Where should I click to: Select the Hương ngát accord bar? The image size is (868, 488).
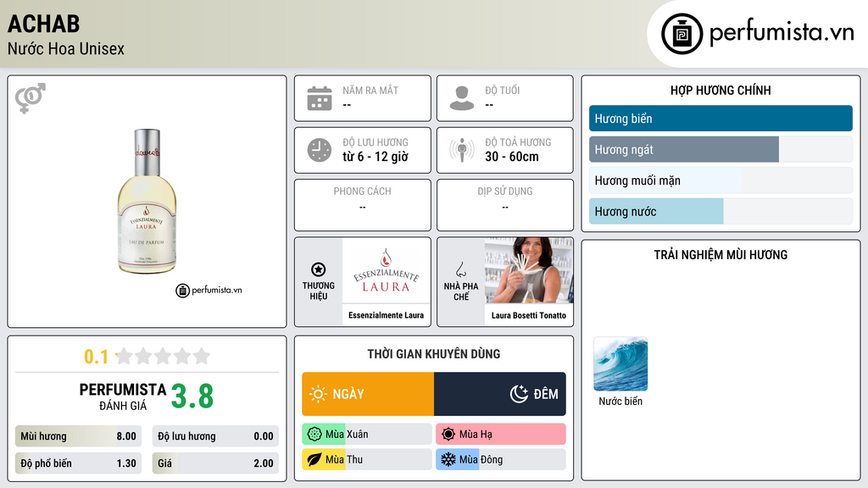coord(721,149)
